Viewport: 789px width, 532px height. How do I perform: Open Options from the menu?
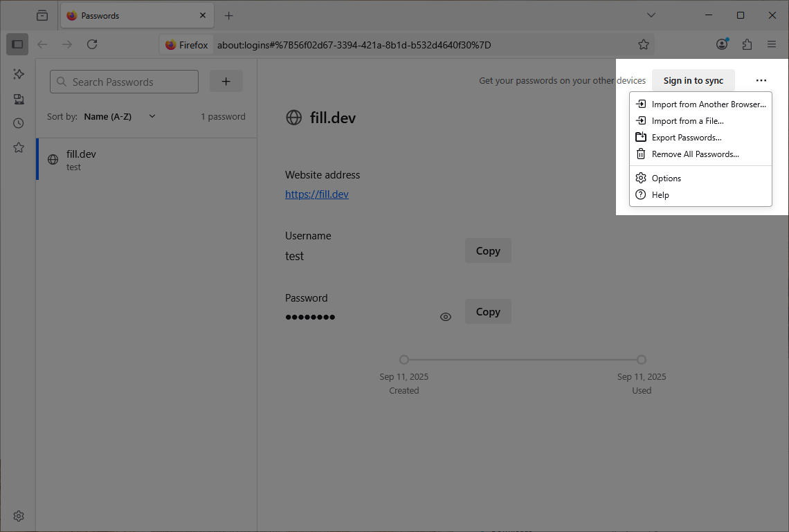(x=700, y=178)
